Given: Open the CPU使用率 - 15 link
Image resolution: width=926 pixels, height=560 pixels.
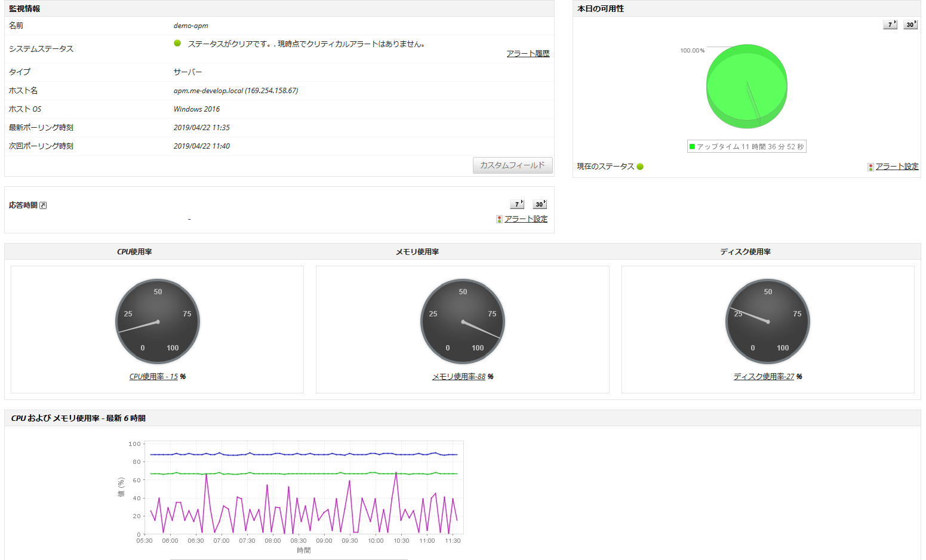Looking at the screenshot, I should click(x=153, y=377).
